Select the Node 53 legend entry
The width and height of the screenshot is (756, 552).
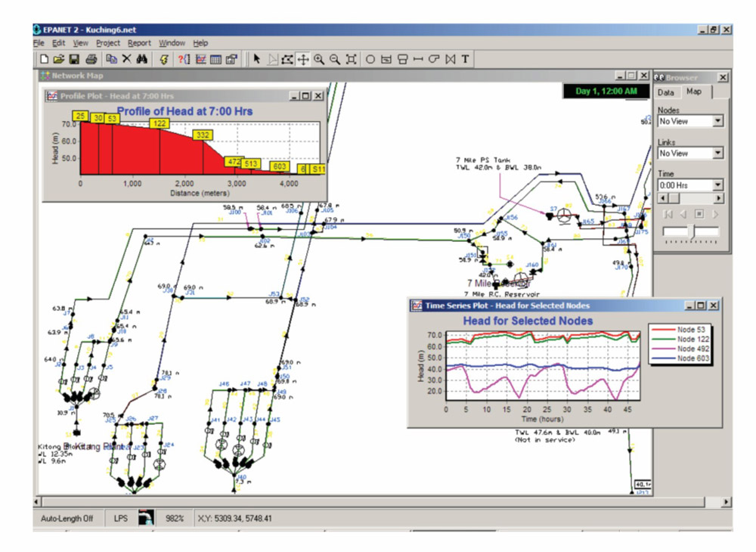679,330
